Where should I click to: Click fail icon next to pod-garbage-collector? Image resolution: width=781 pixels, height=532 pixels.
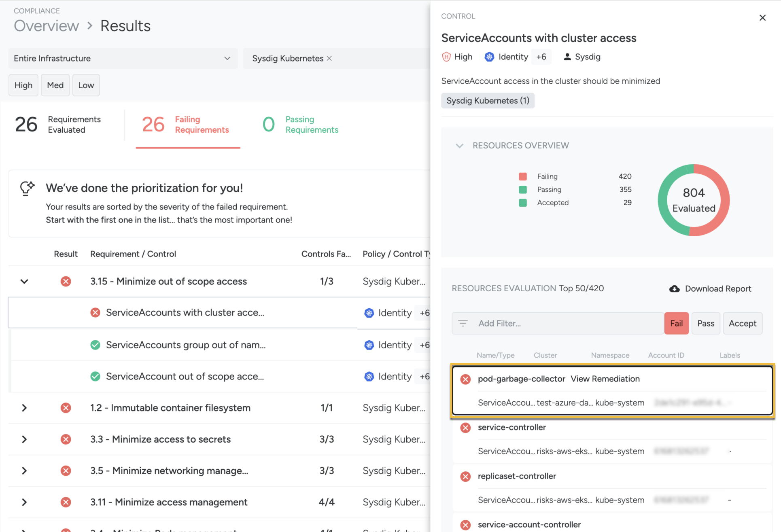(x=465, y=379)
